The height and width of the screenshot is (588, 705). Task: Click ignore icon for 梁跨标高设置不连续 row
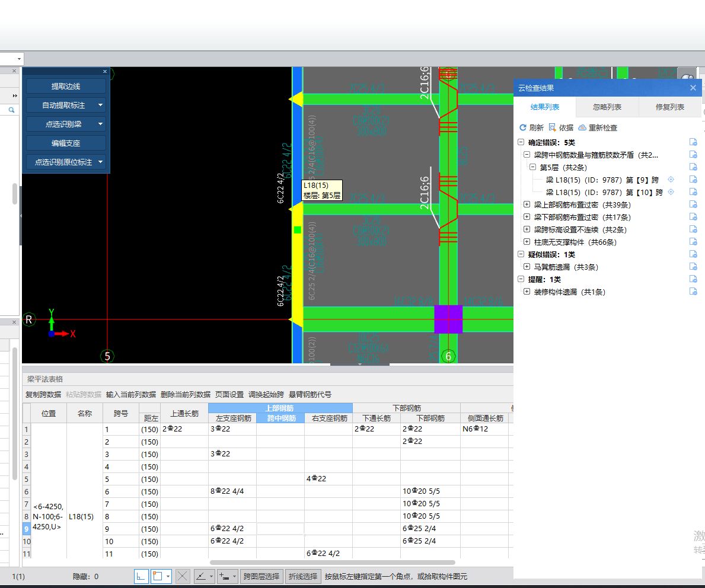coord(693,229)
